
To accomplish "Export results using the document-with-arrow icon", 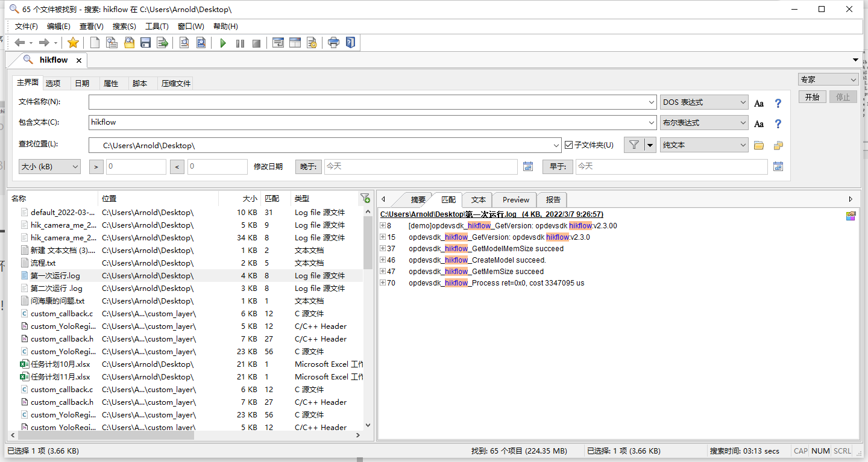I will tap(163, 42).
